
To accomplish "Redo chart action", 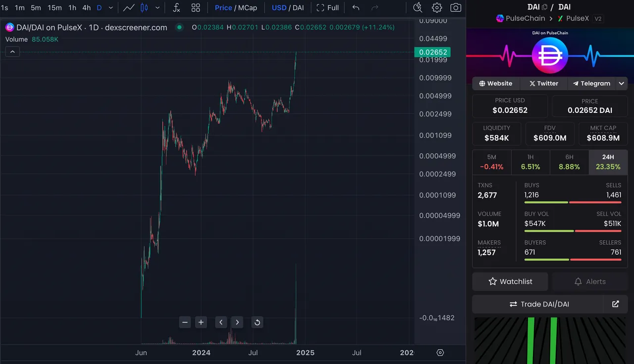I will 375,7.
